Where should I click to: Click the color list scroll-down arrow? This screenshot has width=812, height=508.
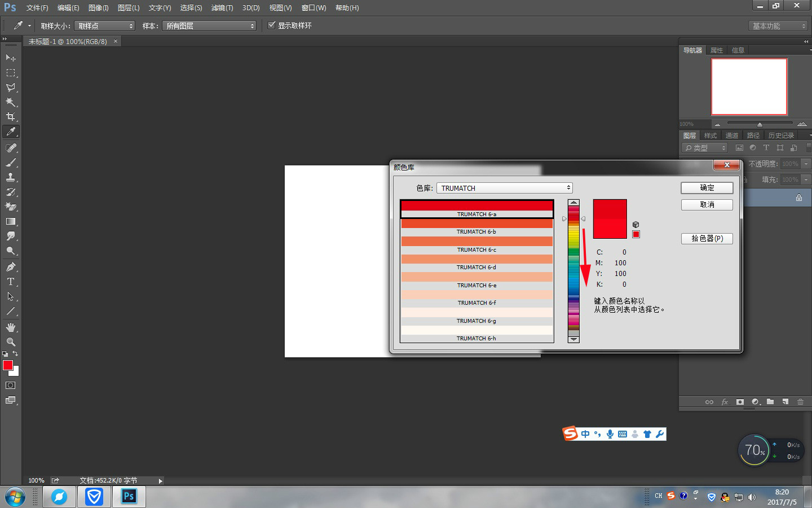573,339
